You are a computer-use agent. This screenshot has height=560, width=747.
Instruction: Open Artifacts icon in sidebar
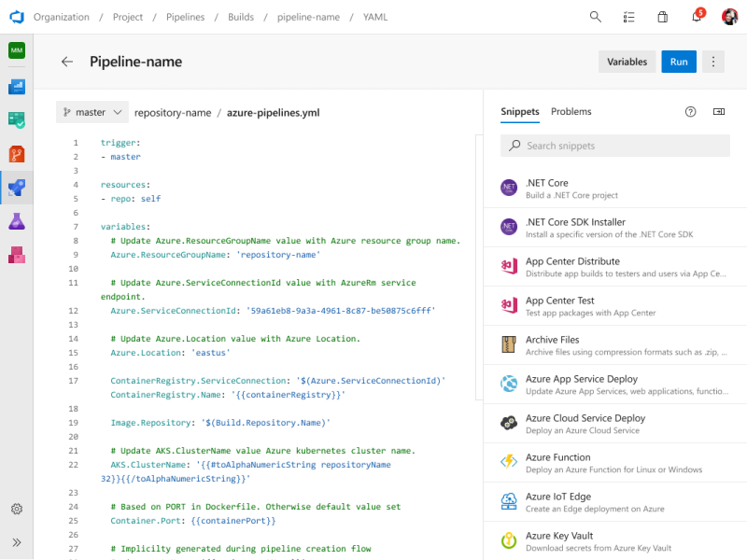click(17, 255)
